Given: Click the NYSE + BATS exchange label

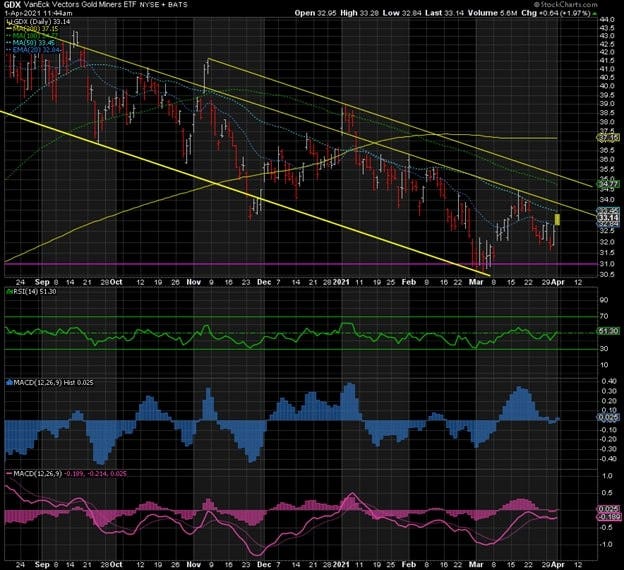Looking at the screenshot, I should click(x=163, y=5).
